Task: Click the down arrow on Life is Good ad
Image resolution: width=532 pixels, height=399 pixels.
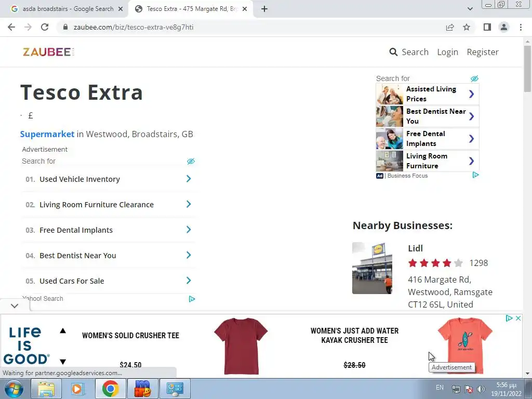Action: (63, 362)
